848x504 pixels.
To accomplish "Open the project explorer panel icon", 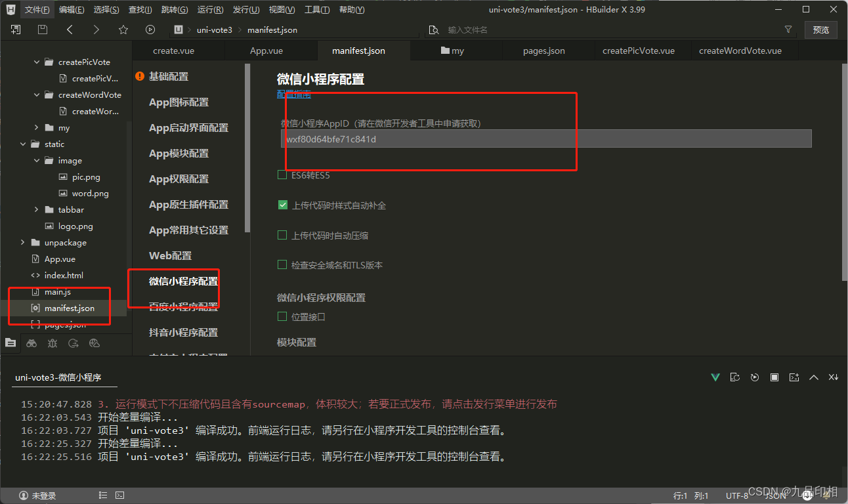I will 11,343.
